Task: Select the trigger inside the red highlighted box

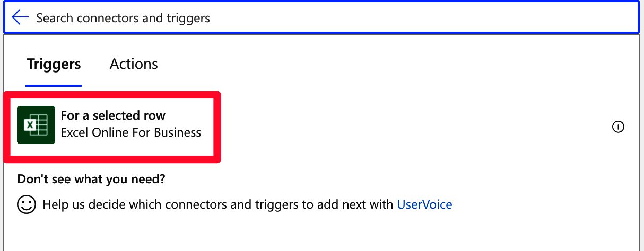Action: point(112,126)
